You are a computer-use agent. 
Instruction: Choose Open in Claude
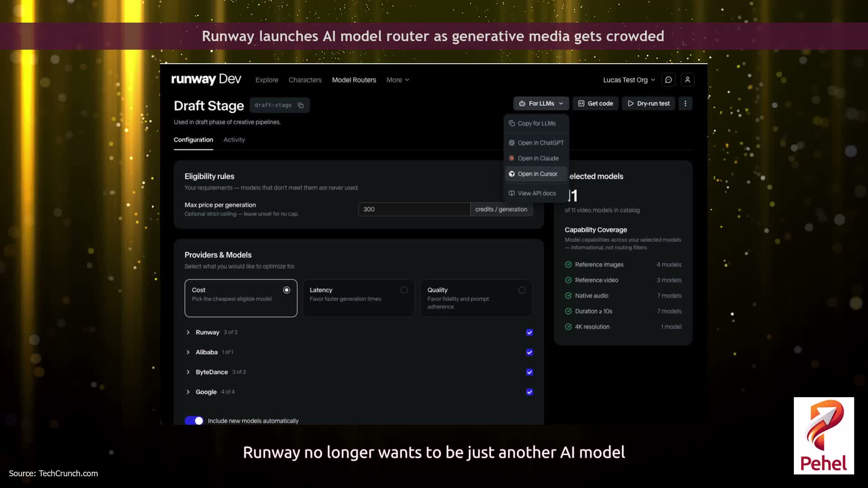pyautogui.click(x=536, y=158)
